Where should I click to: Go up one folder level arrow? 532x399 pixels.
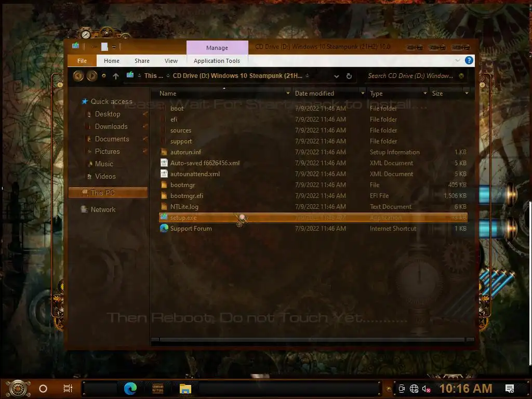116,76
